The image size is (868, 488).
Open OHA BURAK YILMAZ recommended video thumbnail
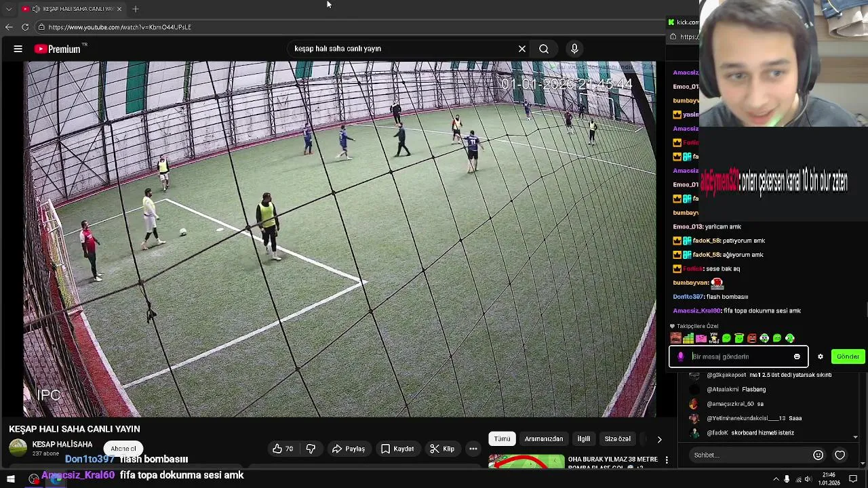[526, 462]
